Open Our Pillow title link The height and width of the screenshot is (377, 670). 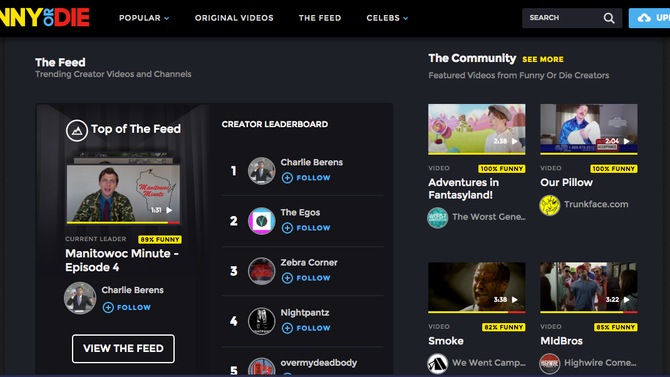click(x=567, y=183)
